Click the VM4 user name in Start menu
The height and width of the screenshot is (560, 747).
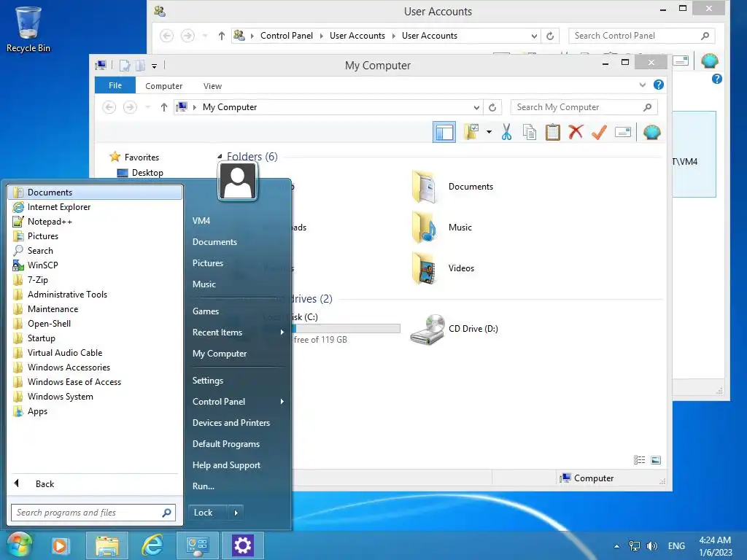pyautogui.click(x=201, y=221)
